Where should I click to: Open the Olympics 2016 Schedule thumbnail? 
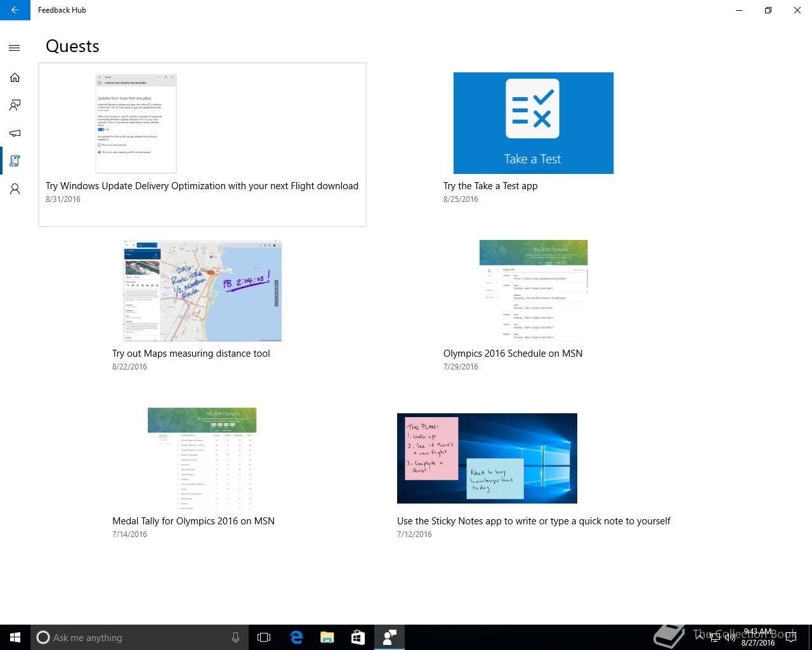[x=534, y=291]
